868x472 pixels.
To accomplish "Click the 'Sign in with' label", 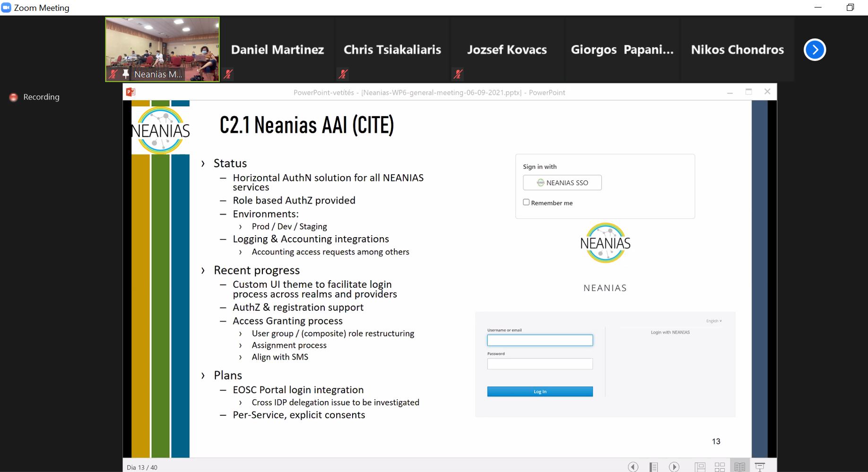I will [x=539, y=167].
